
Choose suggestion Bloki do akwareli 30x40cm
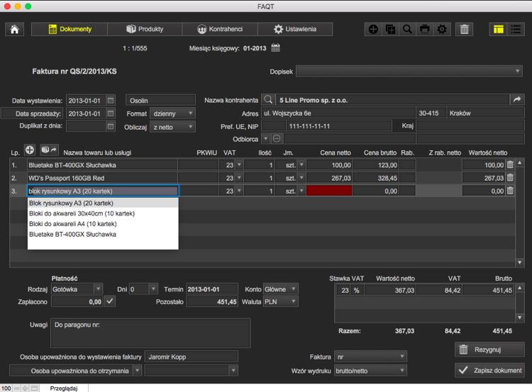point(103,213)
